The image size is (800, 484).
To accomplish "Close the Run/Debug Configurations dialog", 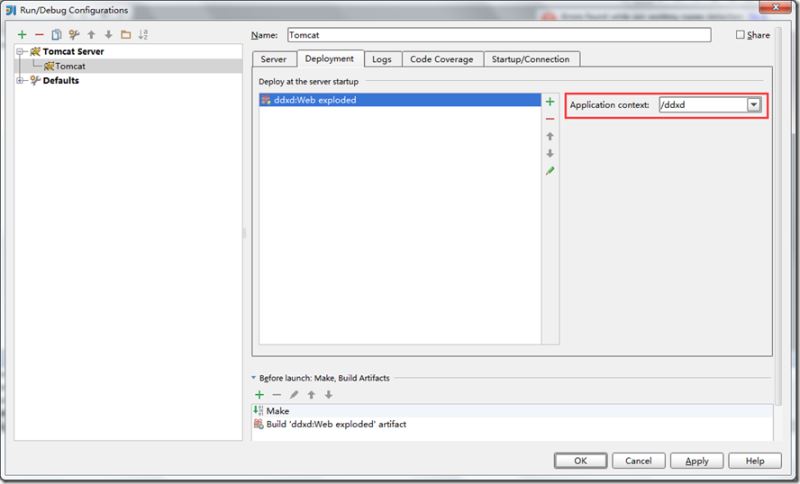I will pyautogui.click(x=775, y=7).
